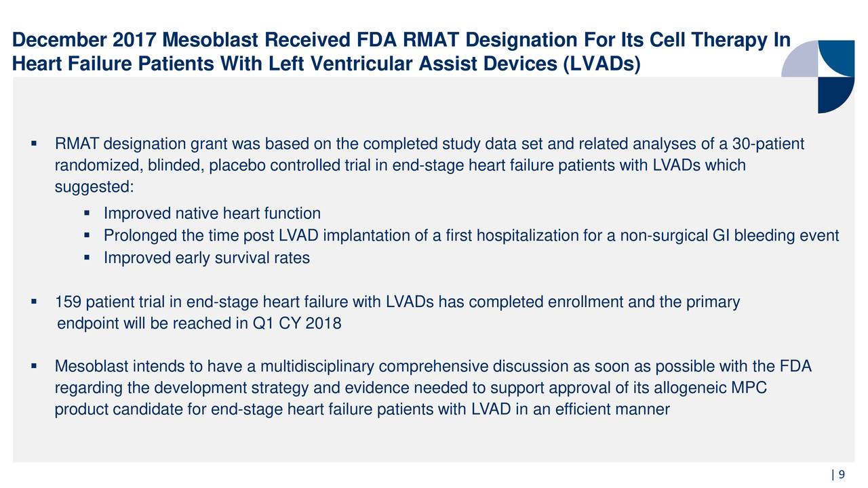Click the bullet before 'RMAT designation grant'
Screen dimensions: 868x488
33,144
